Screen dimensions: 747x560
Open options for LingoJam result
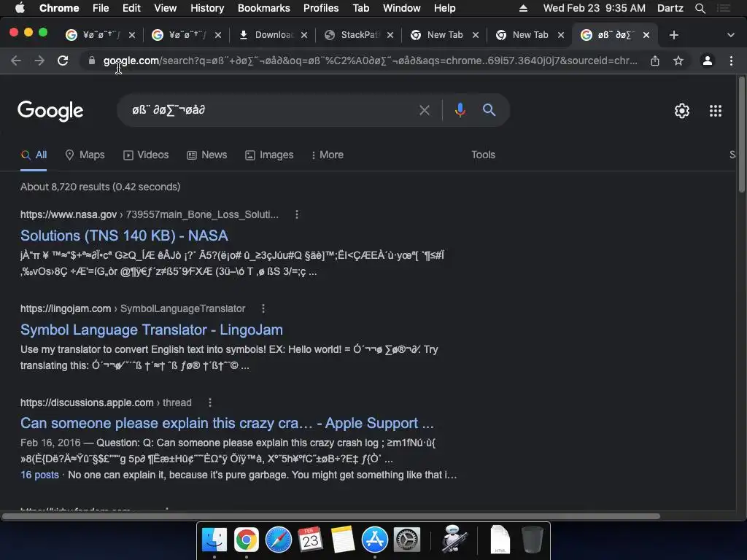pos(263,308)
